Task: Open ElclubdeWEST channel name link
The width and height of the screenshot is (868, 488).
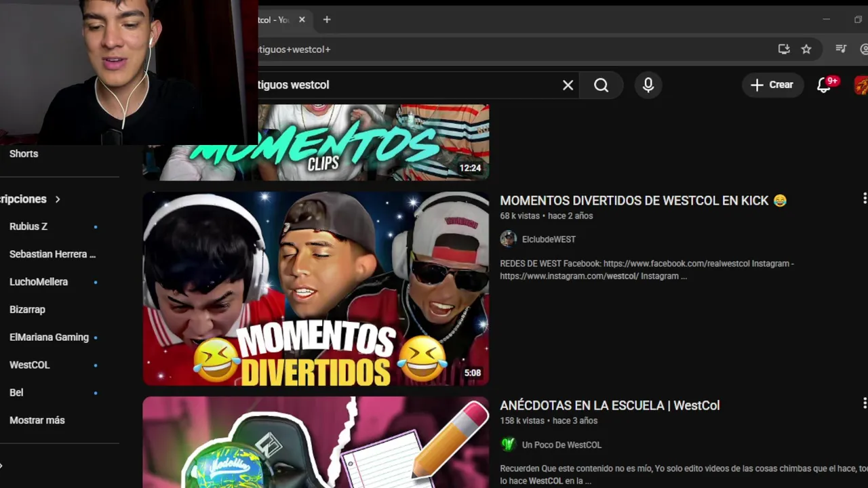Action: pos(549,239)
